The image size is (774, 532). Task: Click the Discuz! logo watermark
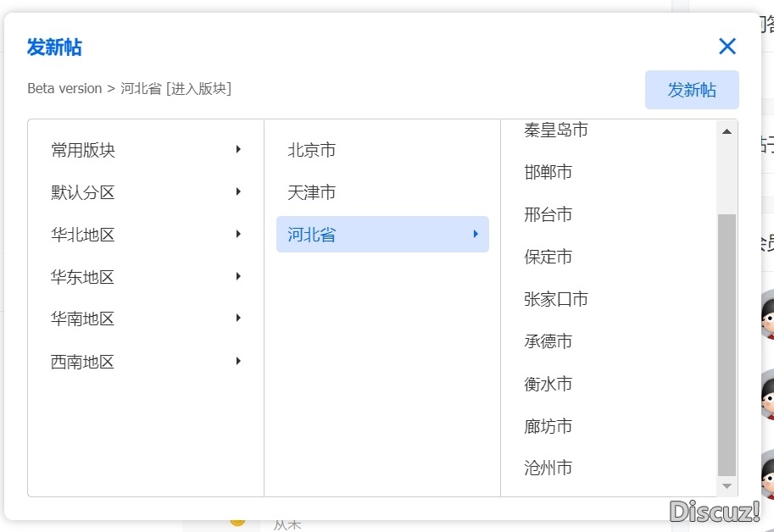715,512
